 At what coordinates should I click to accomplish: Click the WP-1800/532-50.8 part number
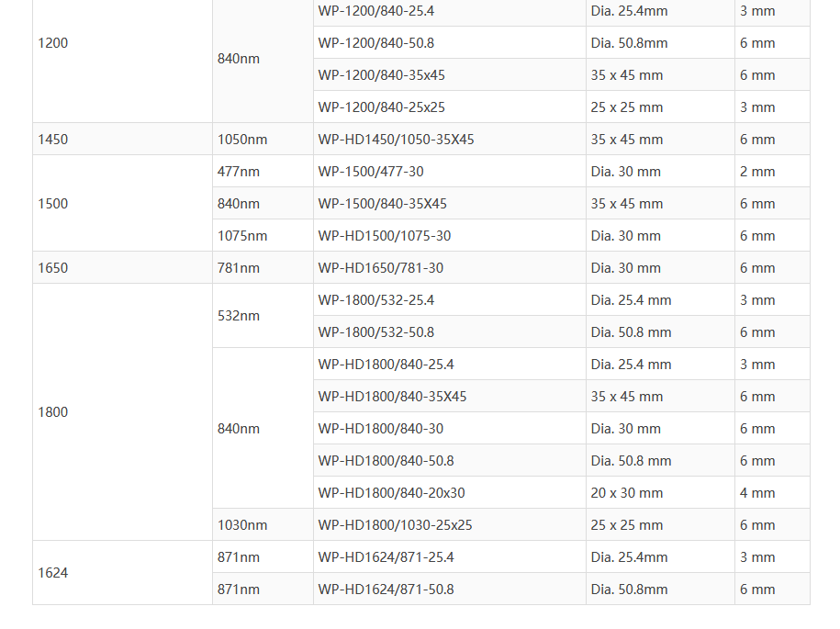tap(376, 332)
